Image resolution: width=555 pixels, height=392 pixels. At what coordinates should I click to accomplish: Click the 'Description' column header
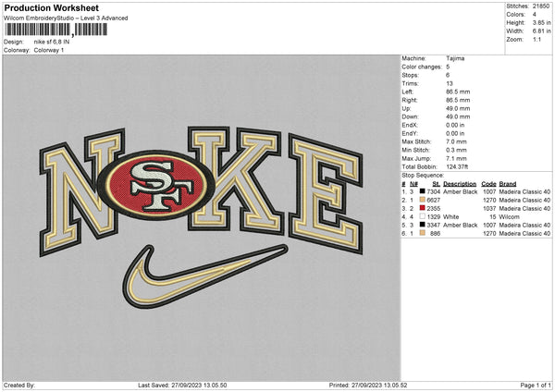pyautogui.click(x=460, y=184)
